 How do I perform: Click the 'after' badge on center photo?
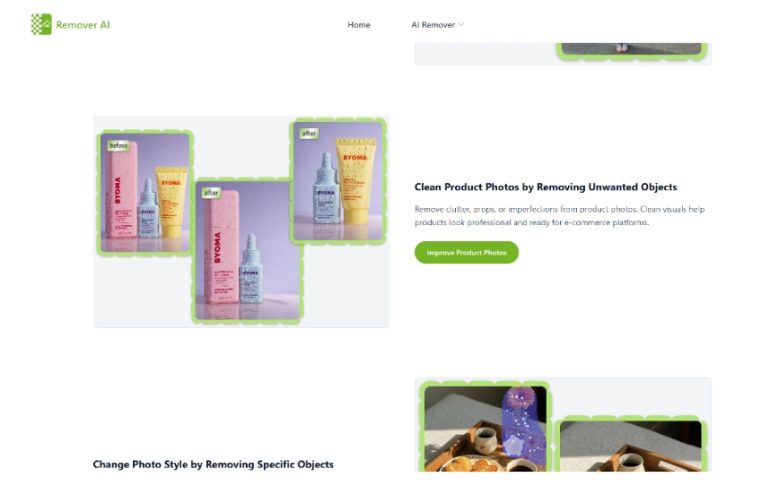[x=211, y=193]
